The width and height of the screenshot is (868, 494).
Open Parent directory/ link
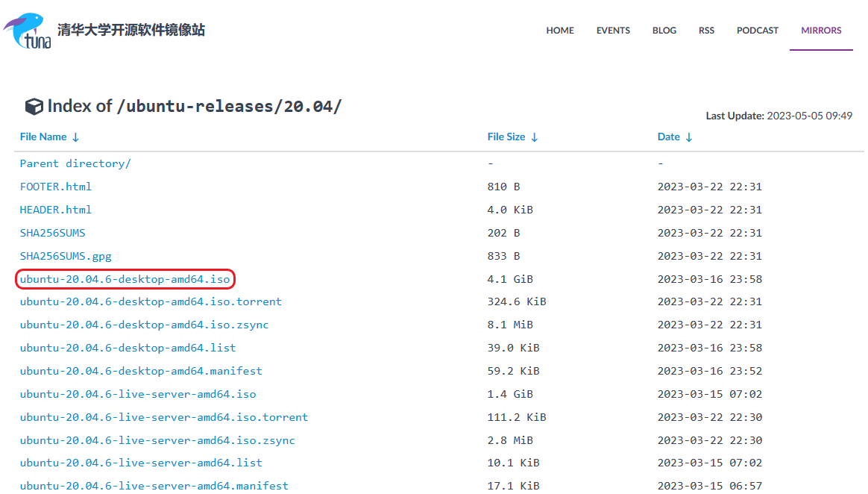75,163
